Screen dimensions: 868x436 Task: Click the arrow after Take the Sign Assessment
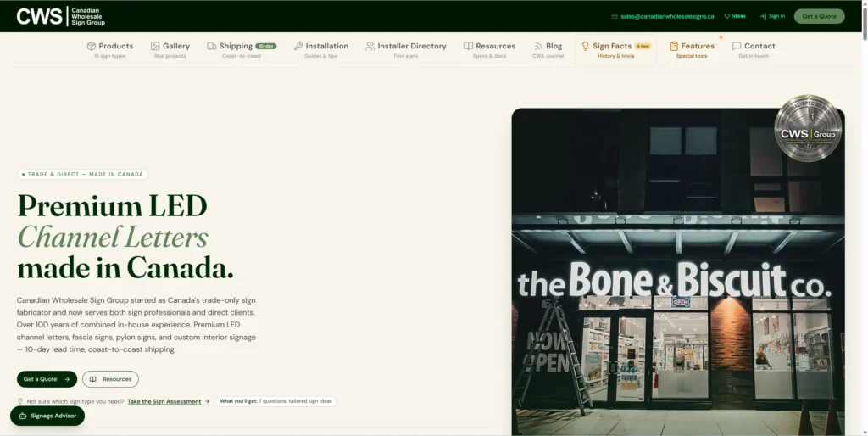click(x=208, y=402)
